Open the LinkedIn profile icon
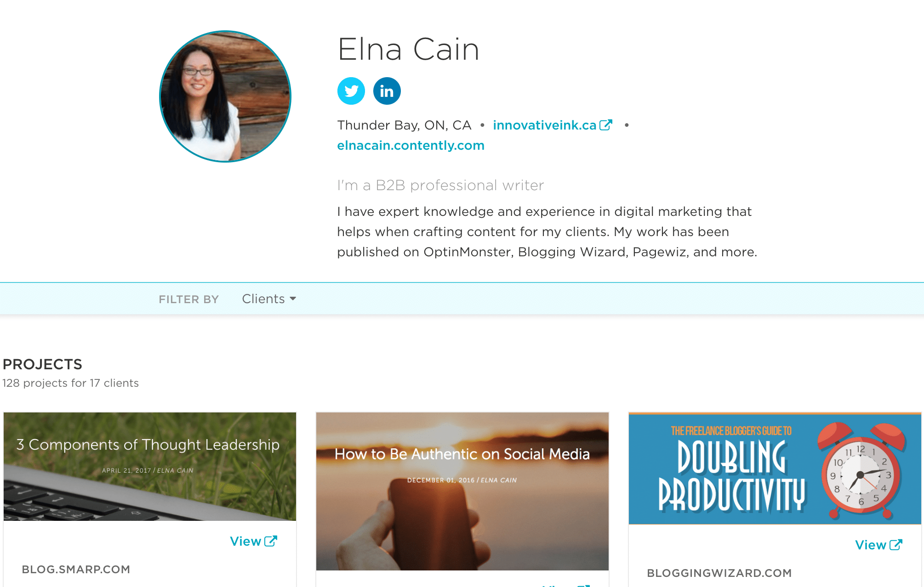 point(387,91)
